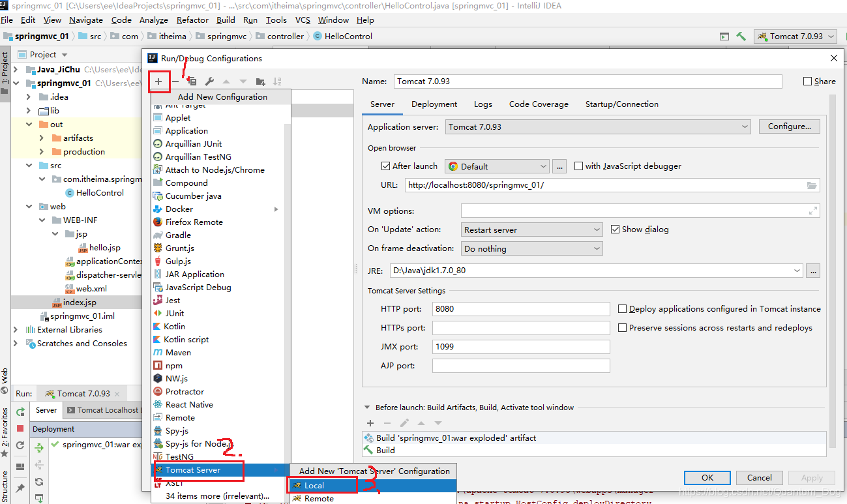
Task: Switch to Logs tab
Action: 483,104
